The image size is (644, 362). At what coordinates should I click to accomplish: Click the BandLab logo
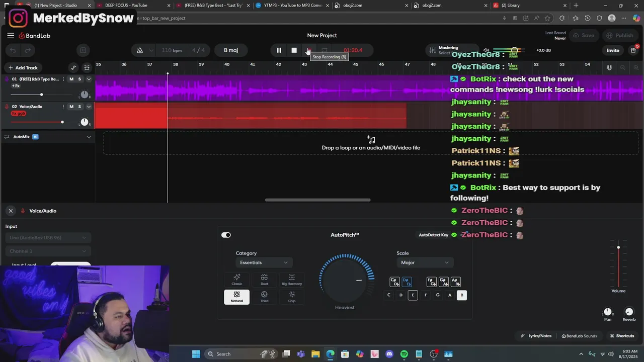tap(35, 36)
